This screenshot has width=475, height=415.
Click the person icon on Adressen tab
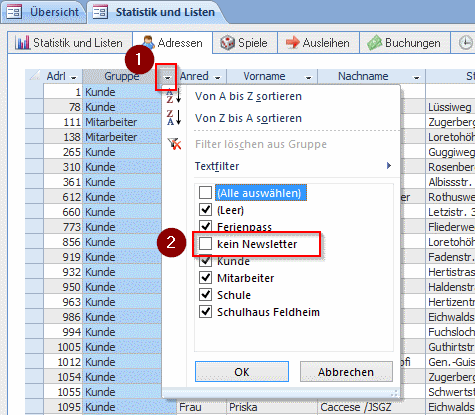(x=149, y=43)
